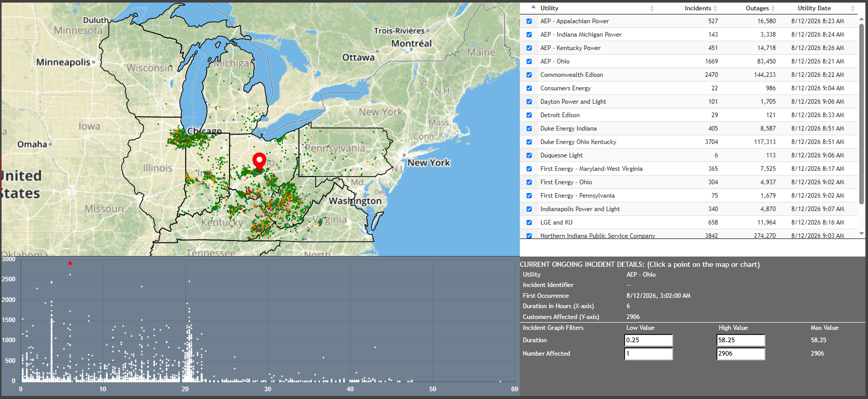
Task: Click the Duration High Value input field
Action: click(x=741, y=340)
